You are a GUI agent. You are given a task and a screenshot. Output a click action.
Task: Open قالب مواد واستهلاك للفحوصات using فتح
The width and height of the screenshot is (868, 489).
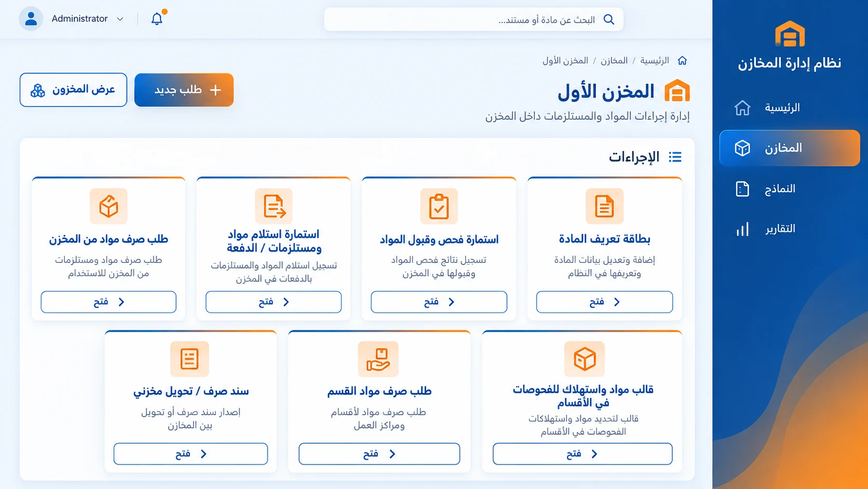pos(582,454)
